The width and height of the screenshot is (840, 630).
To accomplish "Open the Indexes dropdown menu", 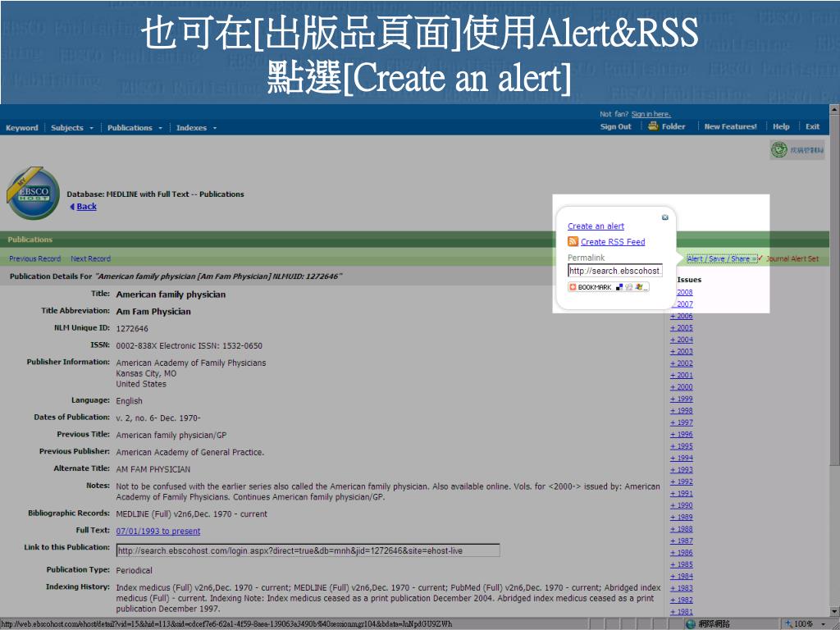I will pyautogui.click(x=196, y=127).
